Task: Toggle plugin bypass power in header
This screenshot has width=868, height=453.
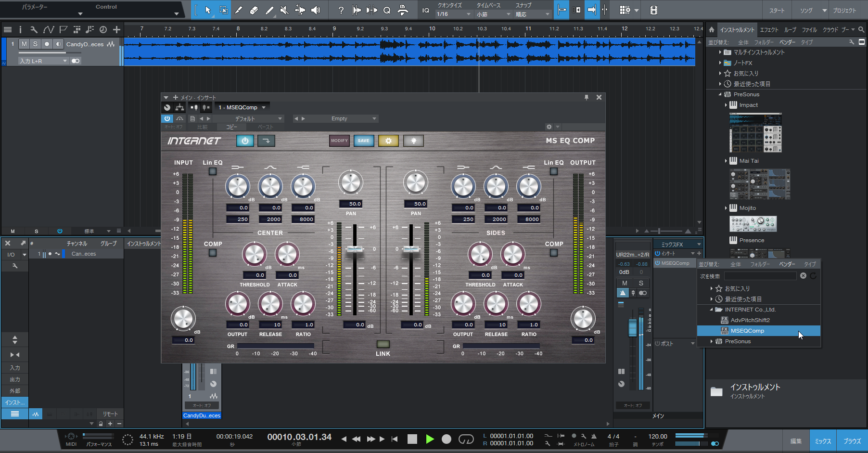Action: pos(167,118)
